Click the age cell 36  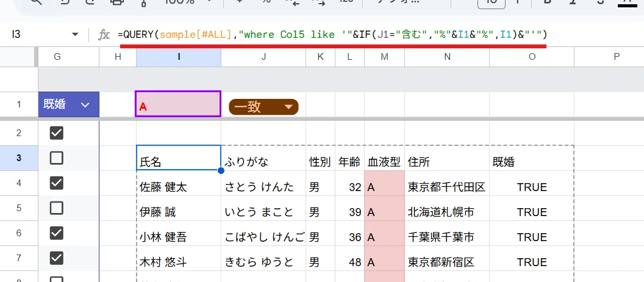[349, 233]
